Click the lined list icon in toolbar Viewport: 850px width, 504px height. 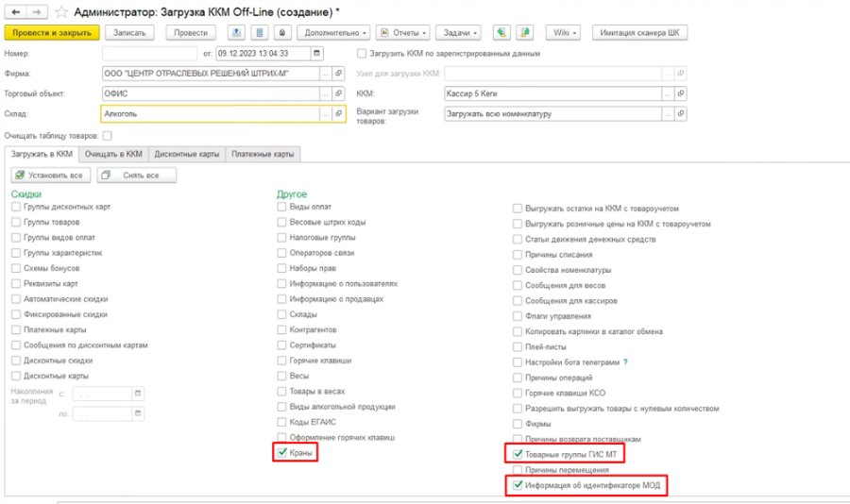click(260, 32)
